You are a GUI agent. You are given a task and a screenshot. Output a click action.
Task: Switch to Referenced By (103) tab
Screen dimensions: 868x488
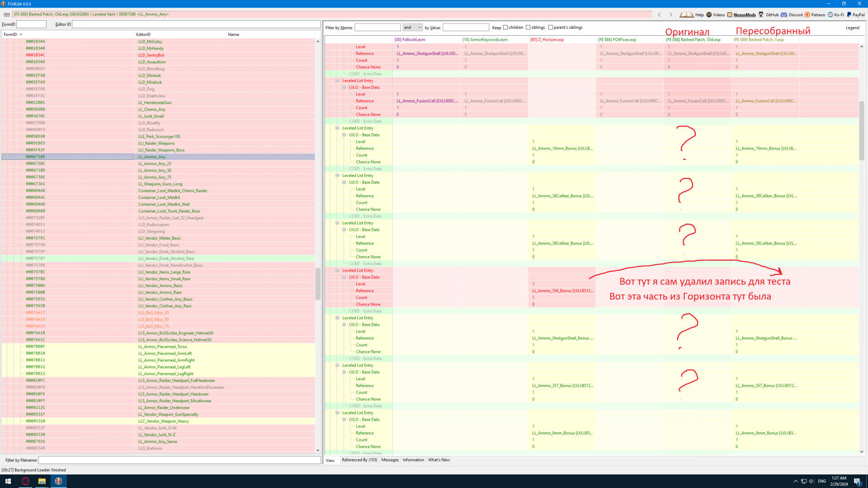359,460
